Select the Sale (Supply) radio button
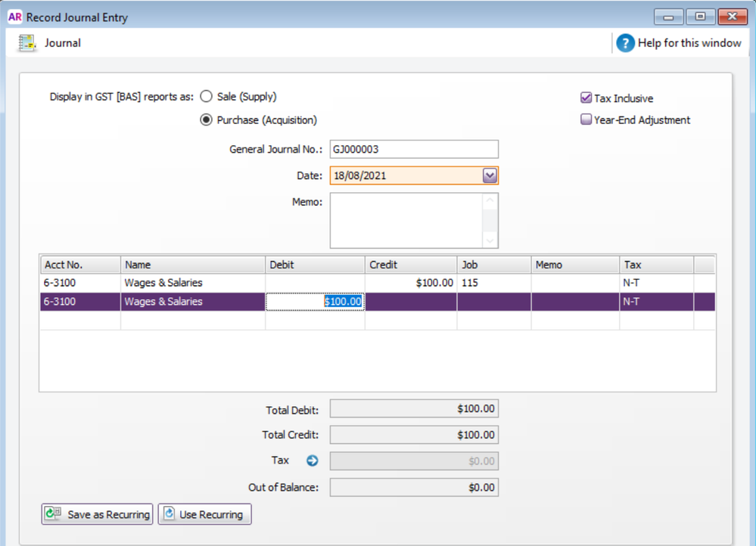 coord(206,97)
